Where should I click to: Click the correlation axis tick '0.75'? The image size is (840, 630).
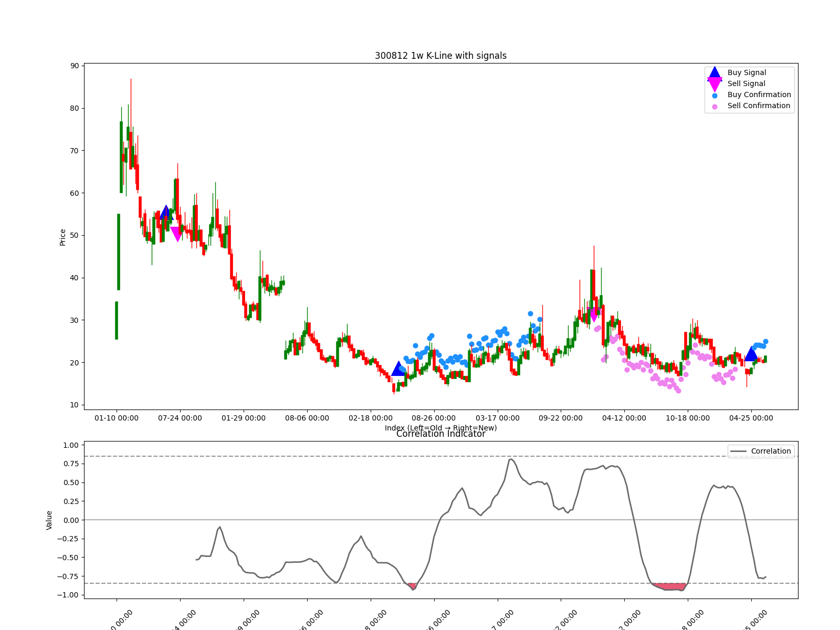pyautogui.click(x=71, y=464)
